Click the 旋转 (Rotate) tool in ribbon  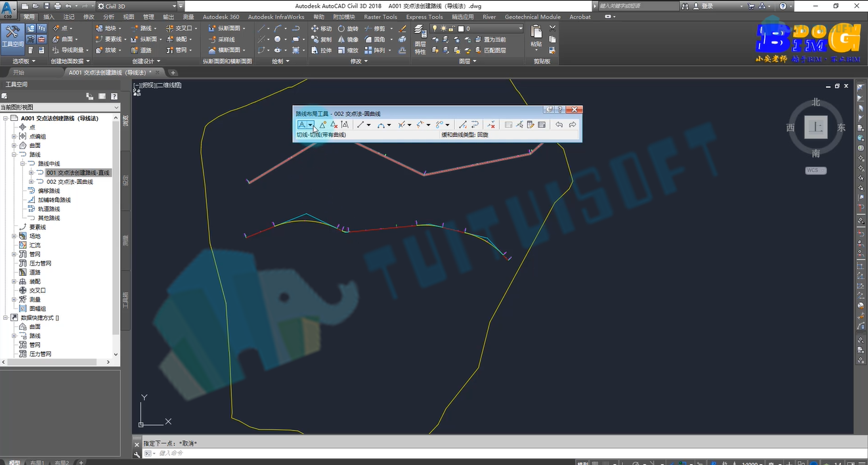tap(348, 29)
